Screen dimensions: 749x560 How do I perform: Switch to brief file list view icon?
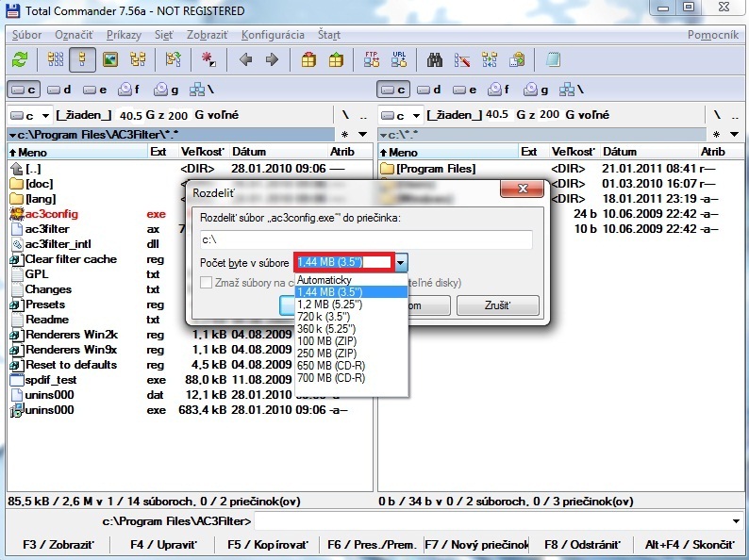[56, 59]
